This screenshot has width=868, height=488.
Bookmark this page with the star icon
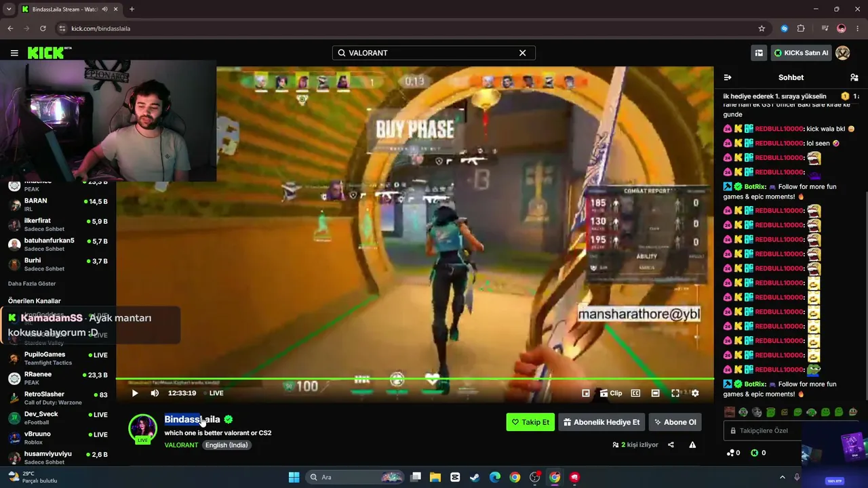[762, 28]
